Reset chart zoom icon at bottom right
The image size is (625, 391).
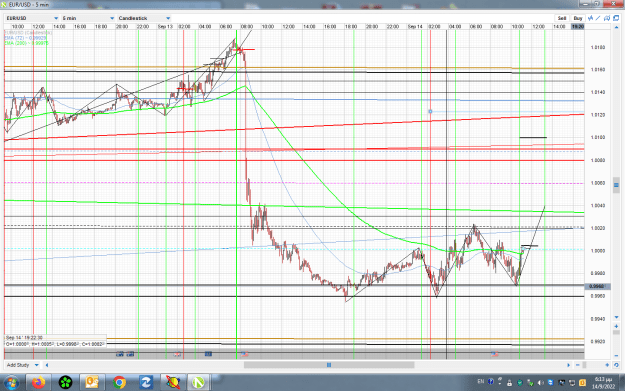(x=616, y=365)
